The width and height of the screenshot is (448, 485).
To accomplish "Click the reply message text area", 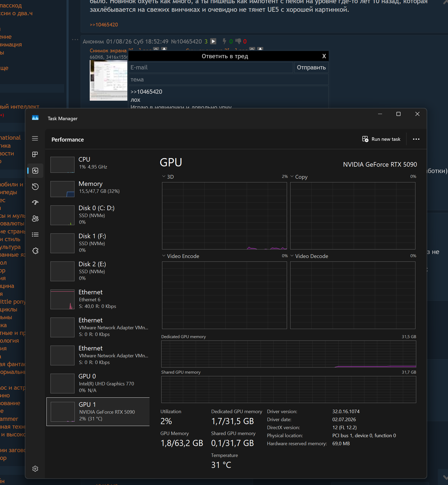I will coord(229,97).
